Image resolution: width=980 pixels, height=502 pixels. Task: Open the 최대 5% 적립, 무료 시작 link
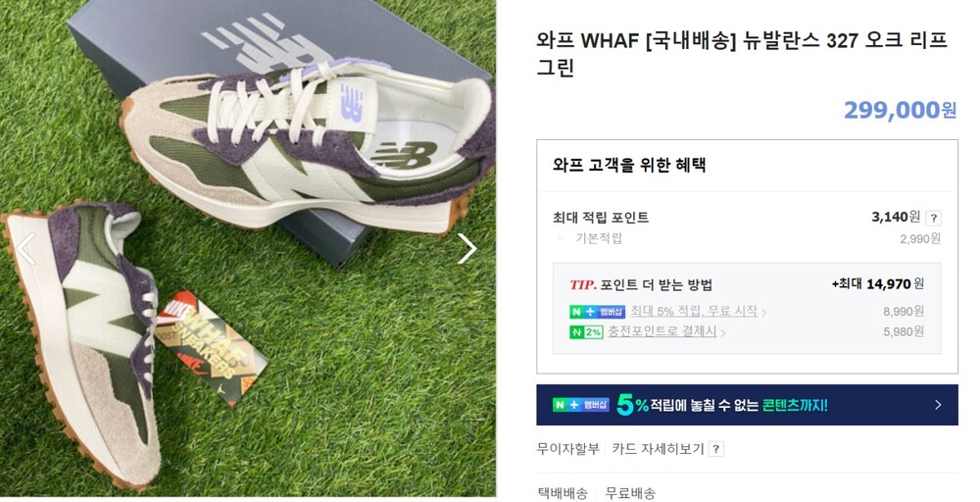(x=694, y=312)
